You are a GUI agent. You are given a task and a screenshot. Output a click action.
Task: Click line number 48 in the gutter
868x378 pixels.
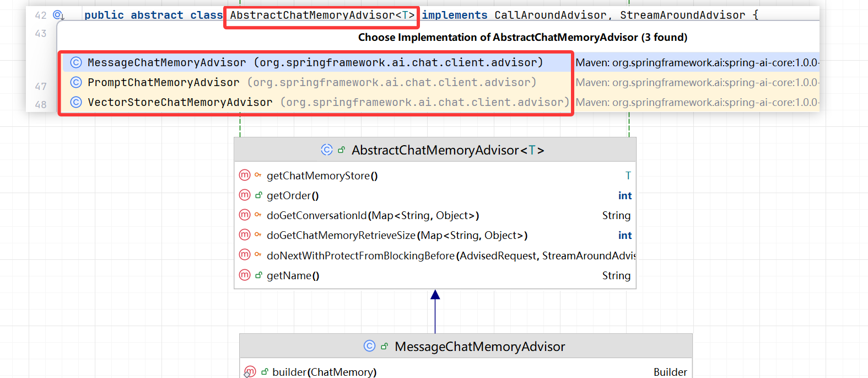coord(41,105)
